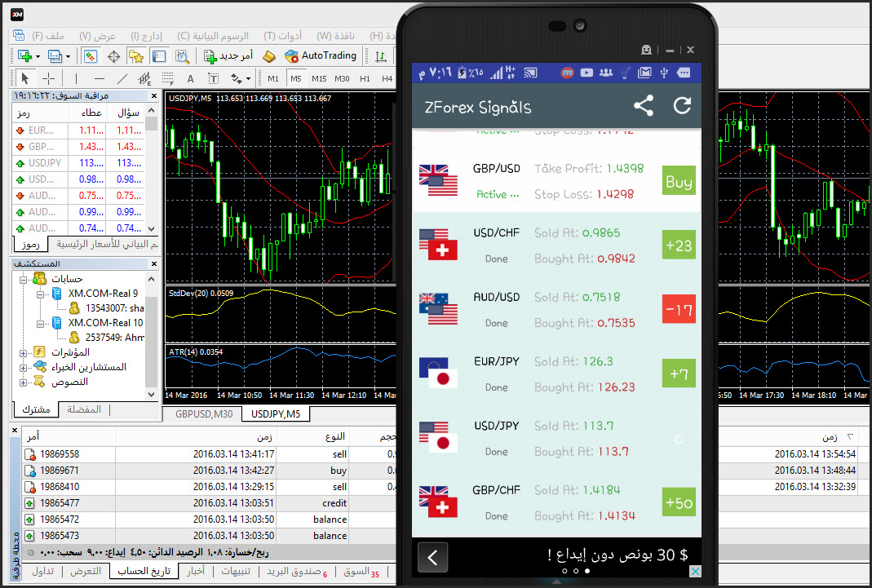Collapse the XM.COM-Real 10 tree node

(x=40, y=324)
